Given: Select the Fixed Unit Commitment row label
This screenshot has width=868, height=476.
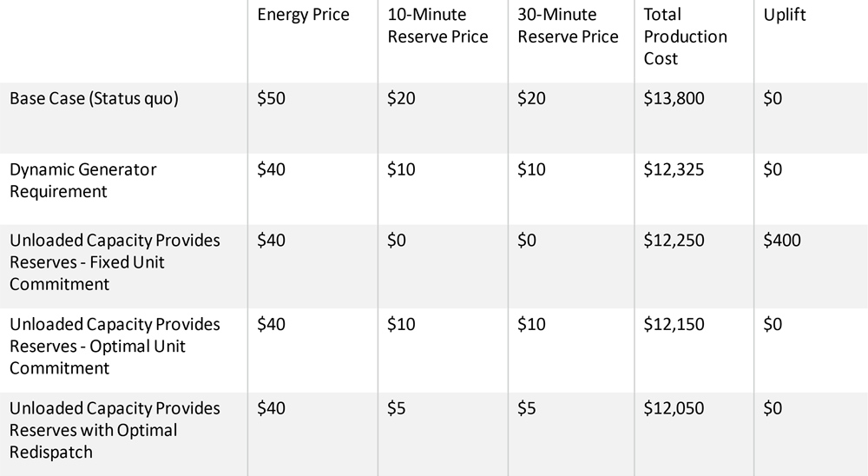Looking at the screenshot, I should pyautogui.click(x=115, y=262).
